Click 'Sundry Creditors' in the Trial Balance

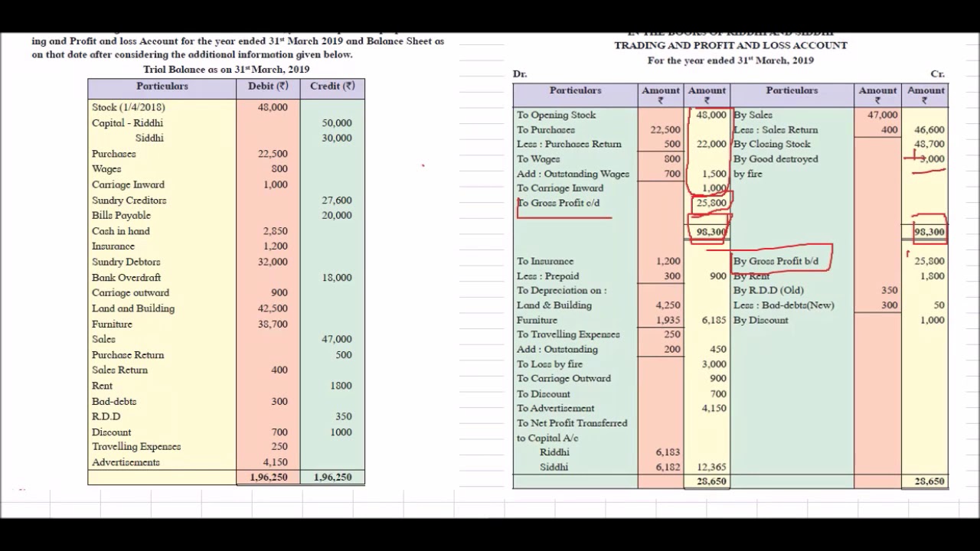pyautogui.click(x=129, y=201)
